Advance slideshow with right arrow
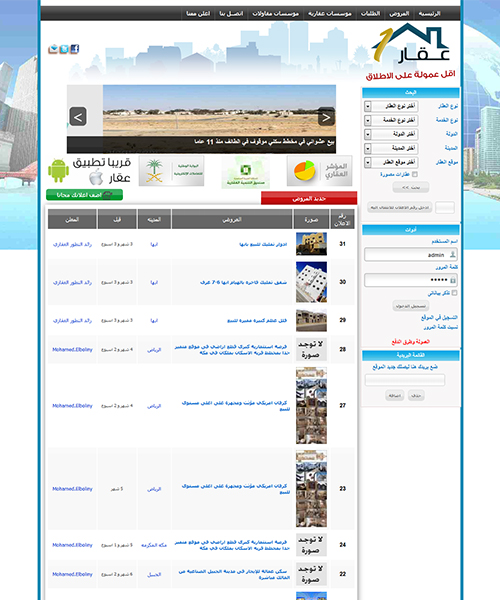 click(326, 117)
